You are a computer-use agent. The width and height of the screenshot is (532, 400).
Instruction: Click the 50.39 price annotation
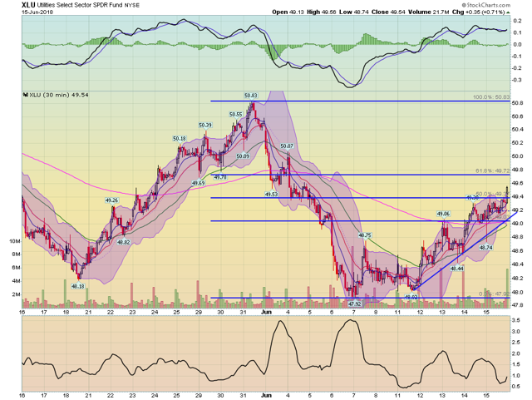(x=205, y=126)
